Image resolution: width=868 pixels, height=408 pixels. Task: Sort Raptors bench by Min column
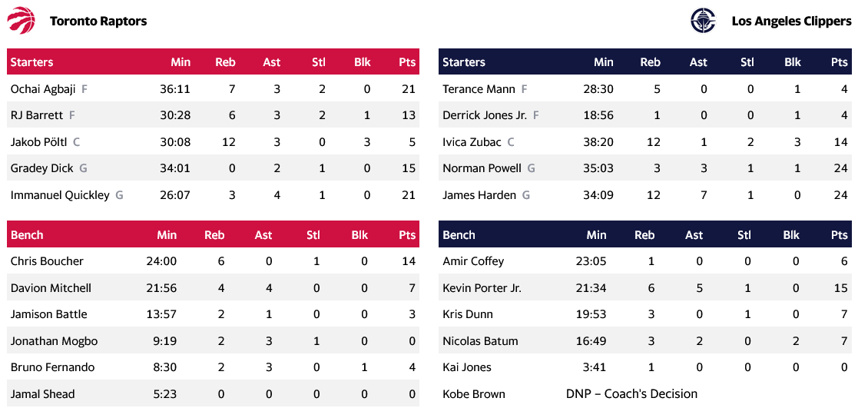point(167,235)
